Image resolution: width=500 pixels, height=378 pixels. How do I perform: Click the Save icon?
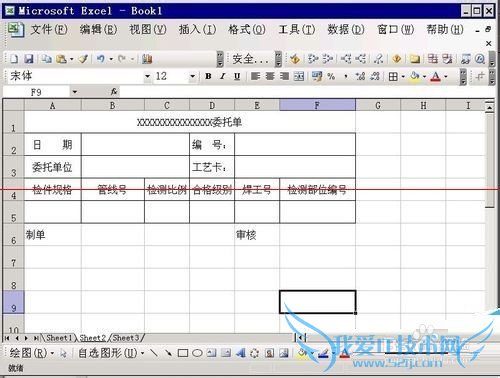pyautogui.click(x=29, y=59)
